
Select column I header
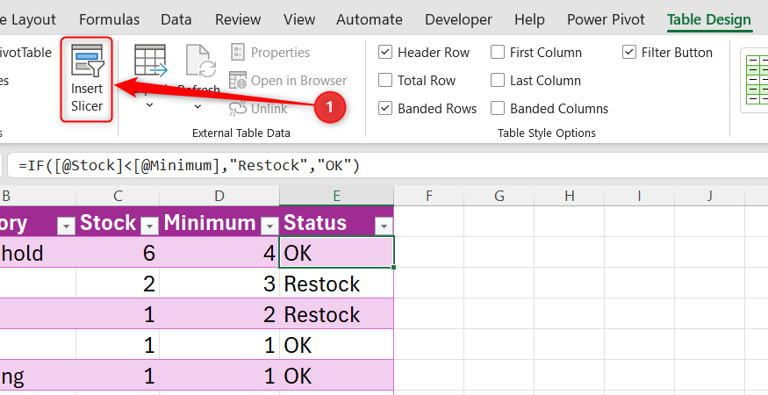[x=639, y=196]
